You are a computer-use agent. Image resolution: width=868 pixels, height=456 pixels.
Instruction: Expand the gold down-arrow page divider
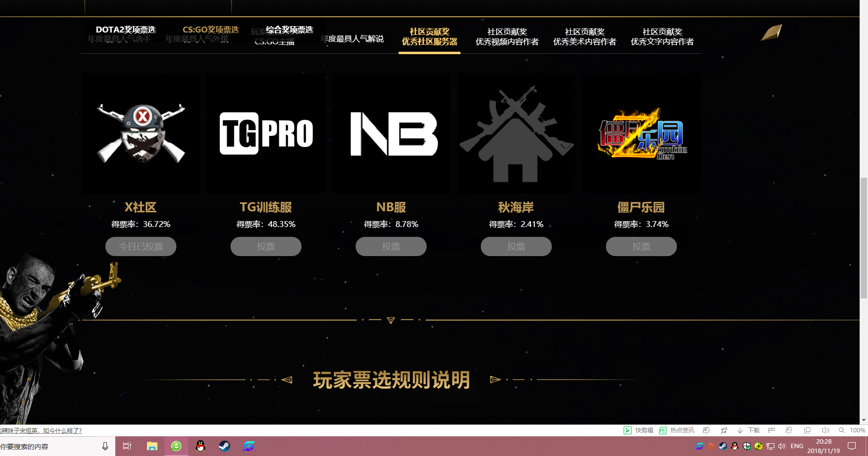(x=391, y=320)
